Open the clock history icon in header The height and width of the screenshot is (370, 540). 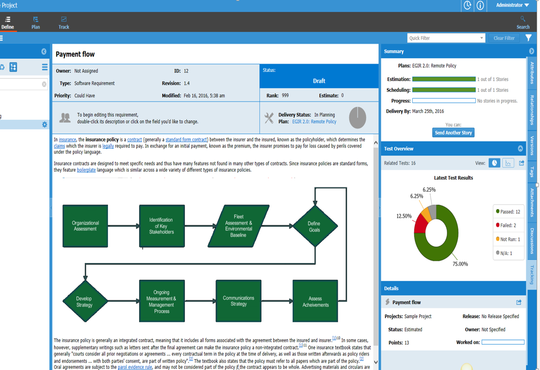pos(467,5)
